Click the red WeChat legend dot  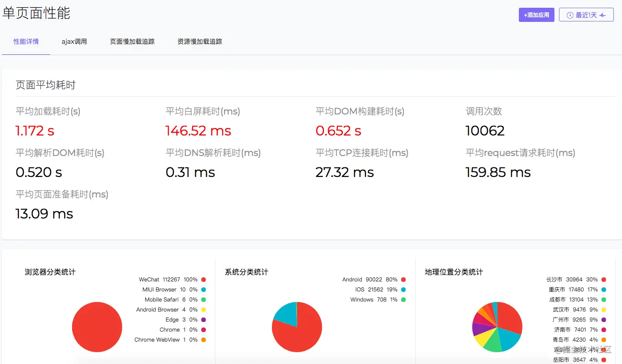pos(204,280)
